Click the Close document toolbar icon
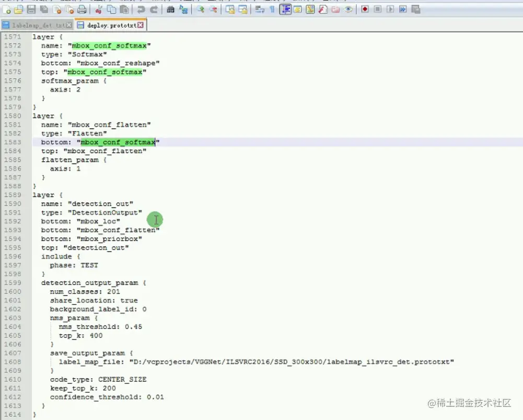 point(57,10)
